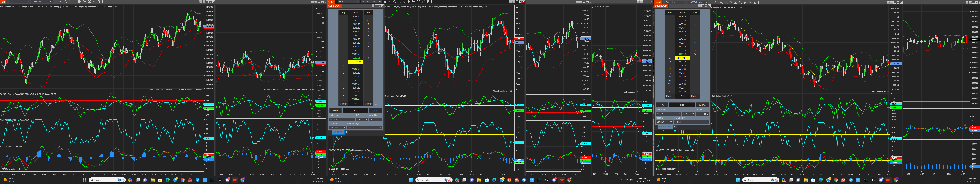Screen dimensions: 980x184
Task: Open the 1000 Tick Heiken interval dropdown
Action: click(698, 2)
